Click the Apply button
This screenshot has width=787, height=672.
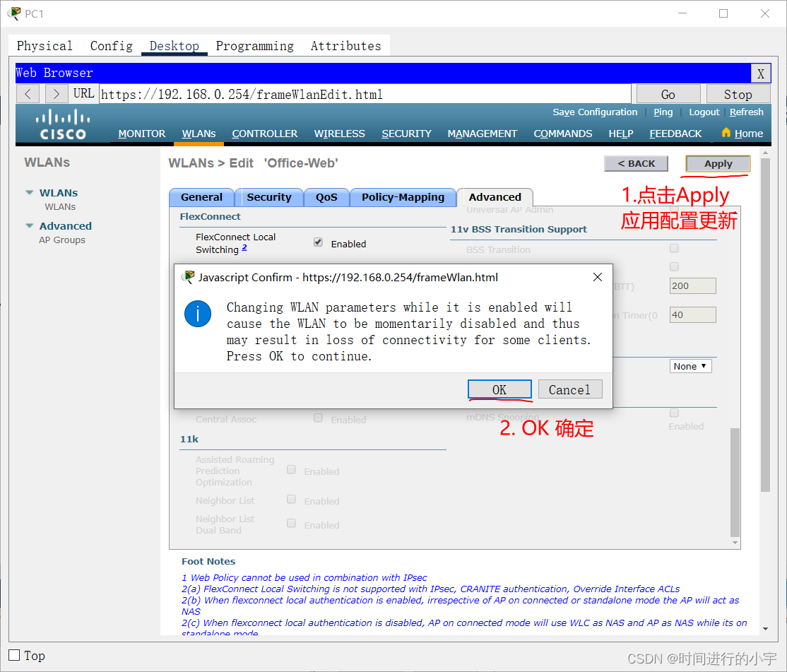click(x=718, y=164)
